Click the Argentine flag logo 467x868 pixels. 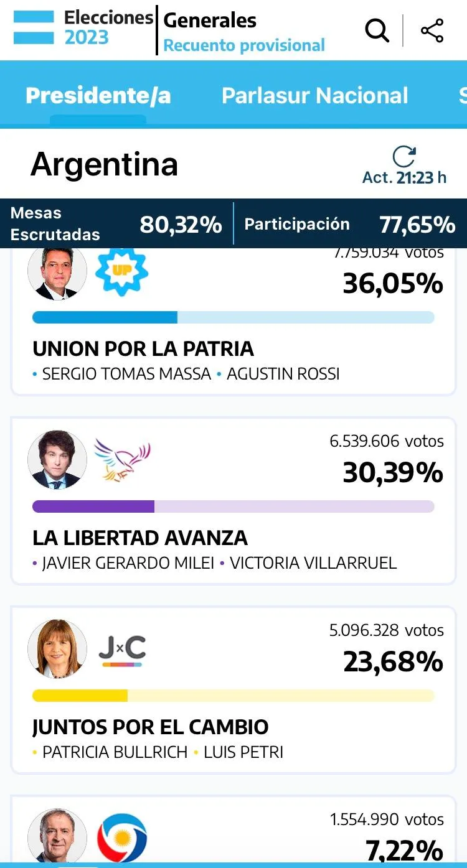pyautogui.click(x=36, y=27)
